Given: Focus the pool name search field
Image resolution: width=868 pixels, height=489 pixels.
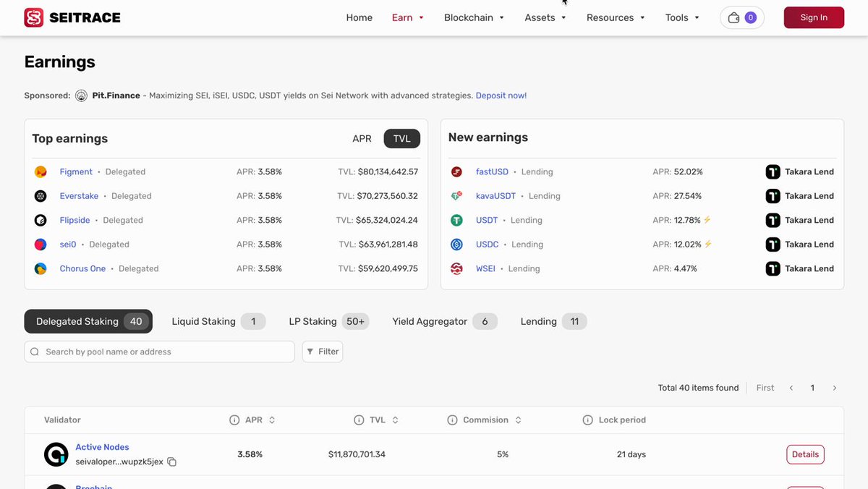Looking at the screenshot, I should pos(159,352).
